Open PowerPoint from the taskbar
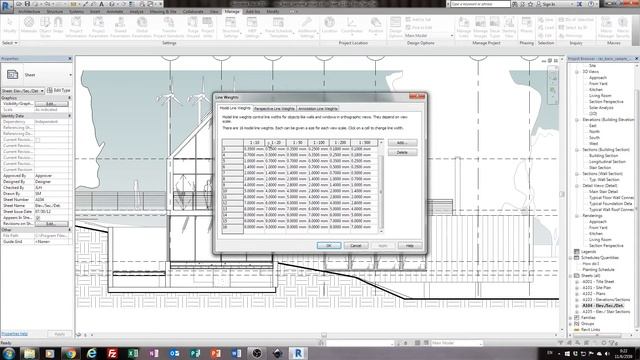 [x=216, y=353]
